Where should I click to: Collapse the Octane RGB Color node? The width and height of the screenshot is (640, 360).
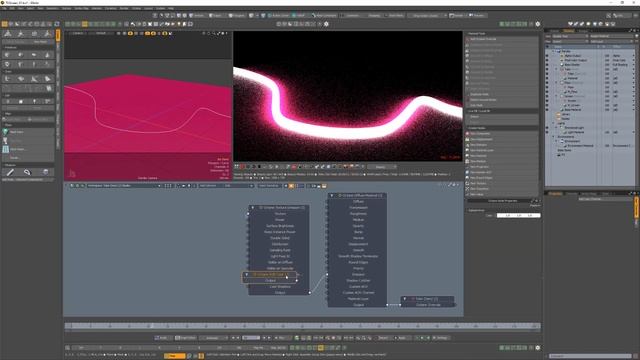pyautogui.click(x=247, y=274)
